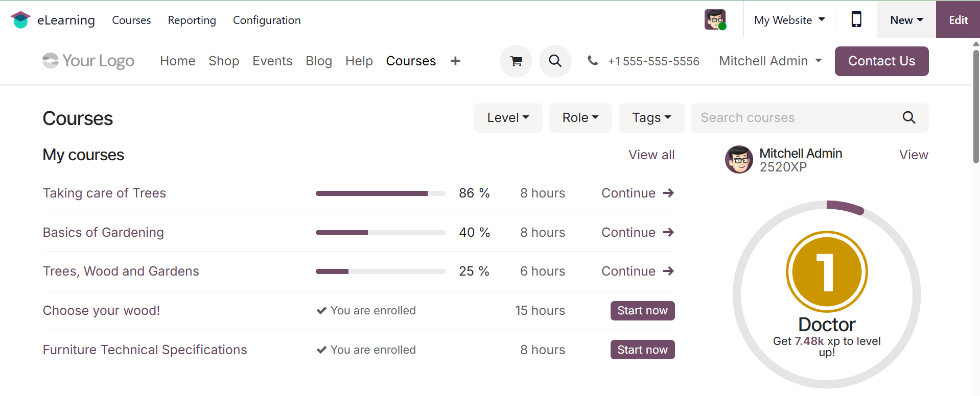Expand the Tags filter dropdown
The width and height of the screenshot is (980, 396).
[x=651, y=118]
